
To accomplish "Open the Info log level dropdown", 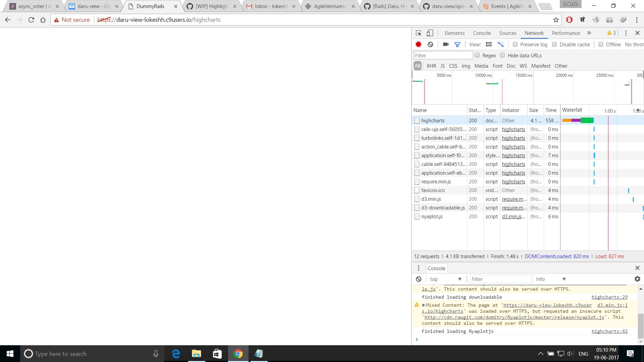I will tap(550, 279).
